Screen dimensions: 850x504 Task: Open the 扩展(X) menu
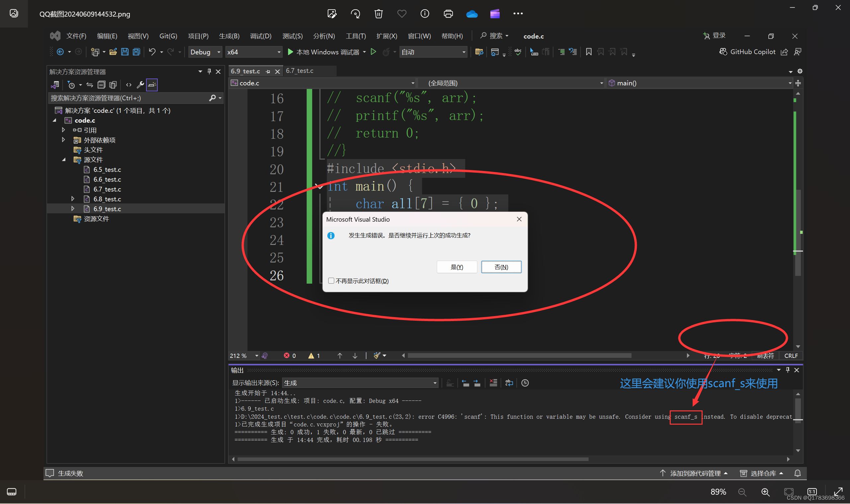[386, 36]
